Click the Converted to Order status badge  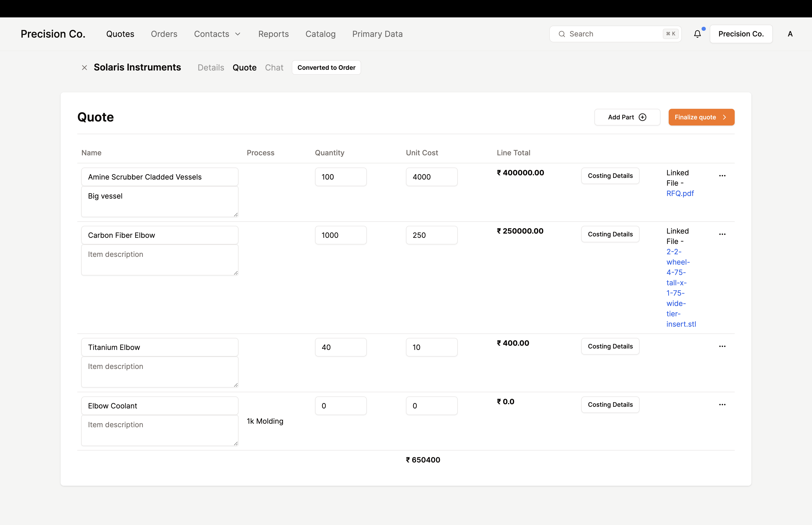[326, 67]
